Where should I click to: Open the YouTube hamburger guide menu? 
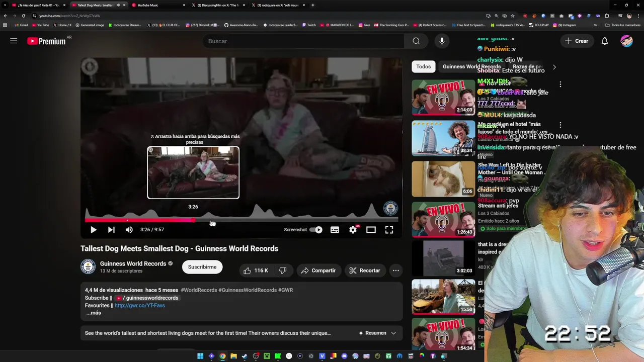pos(14,41)
